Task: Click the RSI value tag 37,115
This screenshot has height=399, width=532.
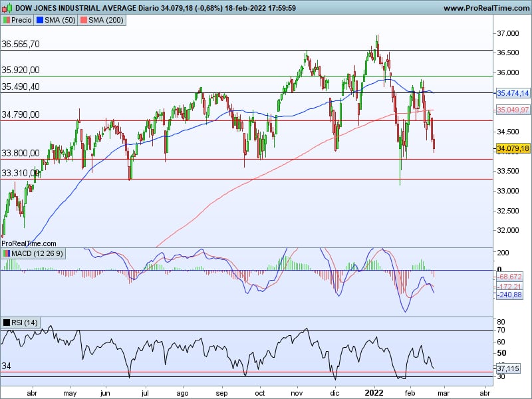Action: [508, 368]
